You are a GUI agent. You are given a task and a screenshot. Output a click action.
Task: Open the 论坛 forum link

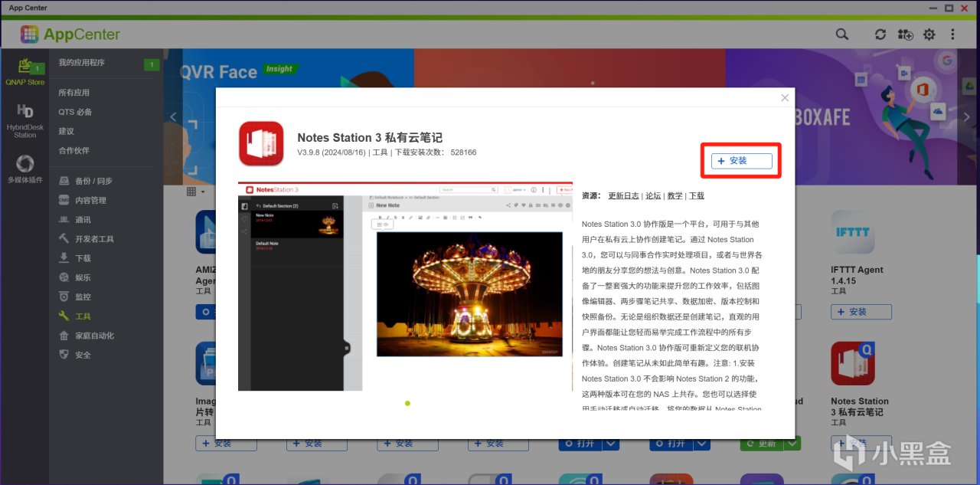tap(652, 196)
